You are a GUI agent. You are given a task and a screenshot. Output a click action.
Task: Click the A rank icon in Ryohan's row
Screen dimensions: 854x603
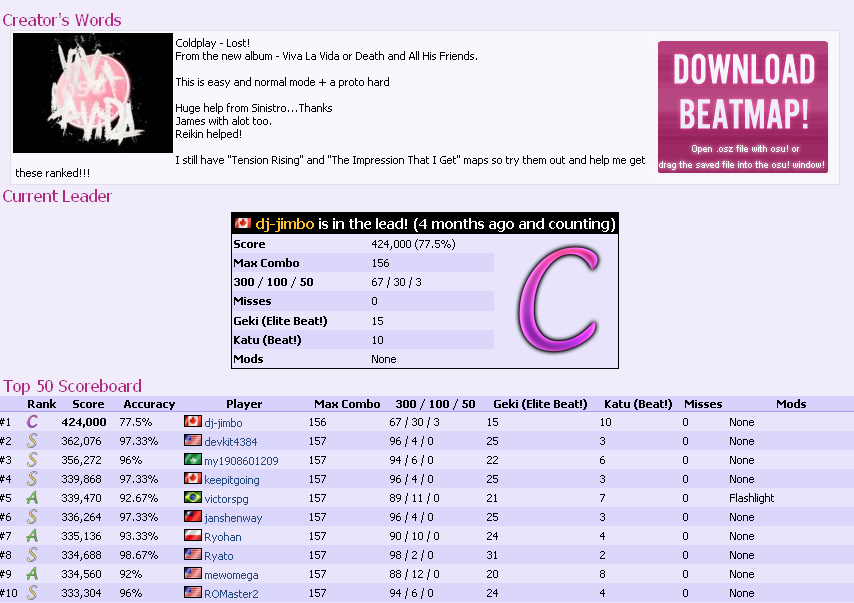pos(32,536)
